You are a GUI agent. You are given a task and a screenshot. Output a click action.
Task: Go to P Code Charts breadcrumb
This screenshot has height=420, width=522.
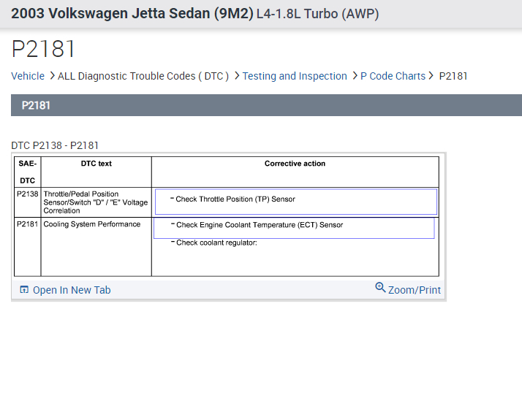coord(393,76)
